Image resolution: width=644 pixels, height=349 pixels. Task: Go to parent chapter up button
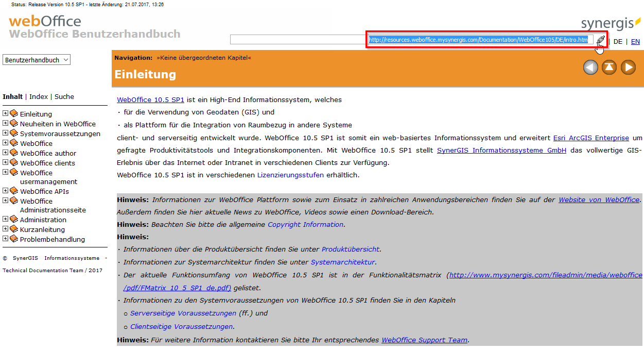click(x=610, y=68)
